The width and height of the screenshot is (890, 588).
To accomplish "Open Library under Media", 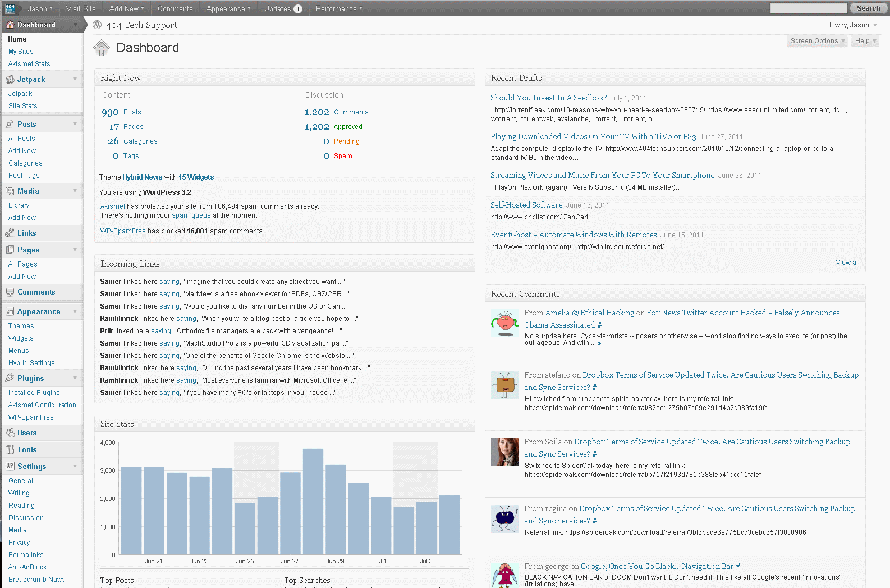I will (x=19, y=205).
